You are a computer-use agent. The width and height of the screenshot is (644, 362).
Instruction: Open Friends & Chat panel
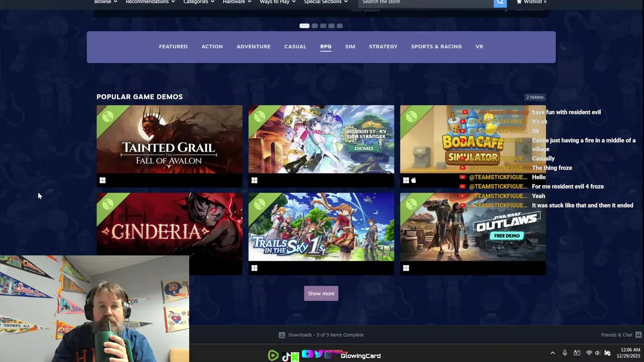[x=621, y=335]
